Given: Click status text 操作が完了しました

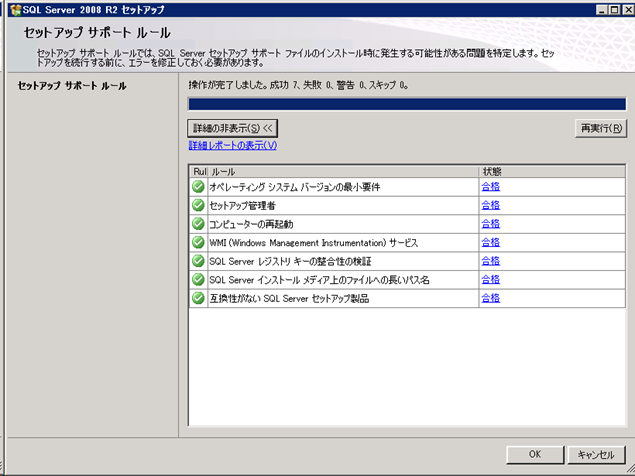Looking at the screenshot, I should 228,85.
